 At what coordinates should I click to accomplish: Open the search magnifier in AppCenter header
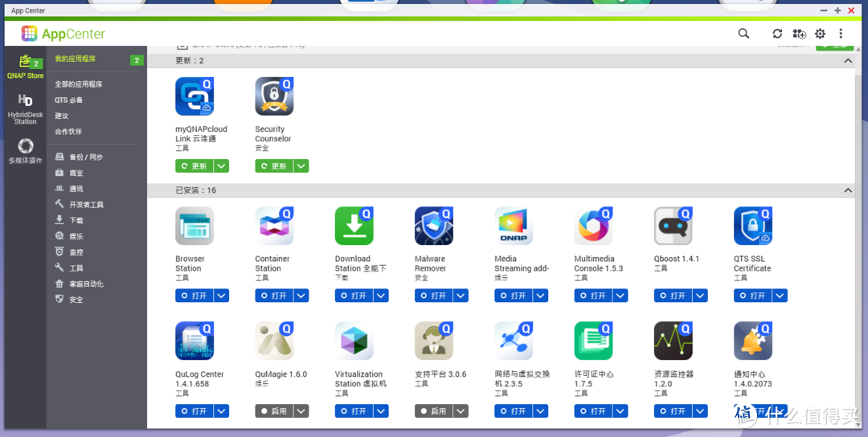tap(743, 34)
